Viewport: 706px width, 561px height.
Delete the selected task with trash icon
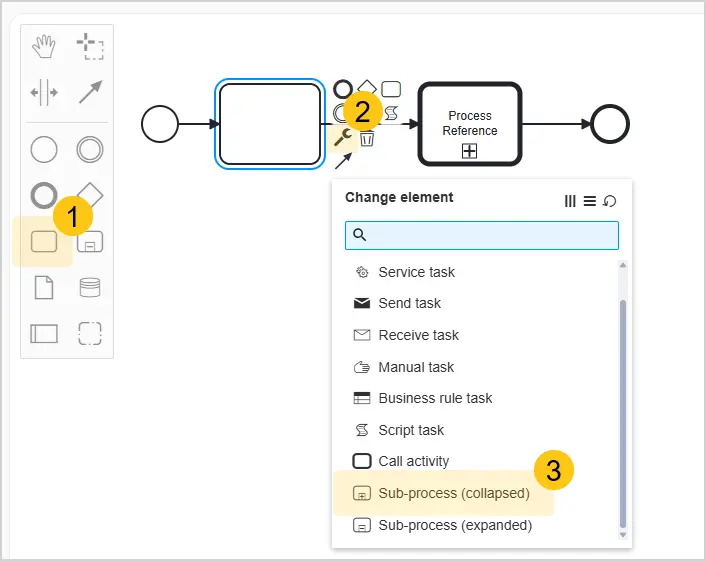[367, 138]
